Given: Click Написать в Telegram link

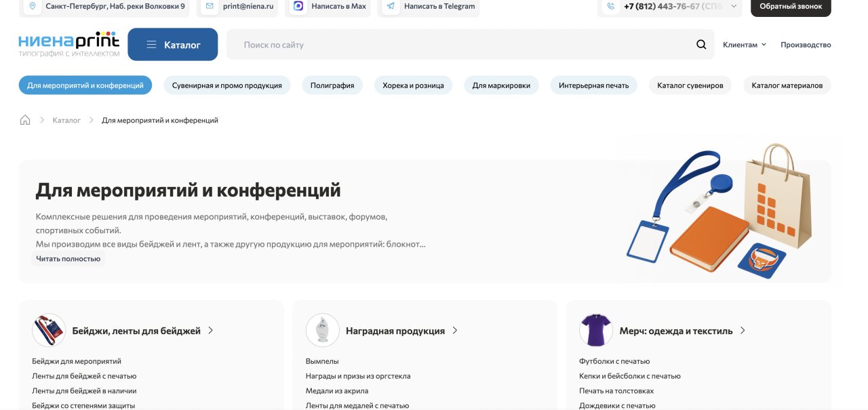Looking at the screenshot, I should [439, 6].
